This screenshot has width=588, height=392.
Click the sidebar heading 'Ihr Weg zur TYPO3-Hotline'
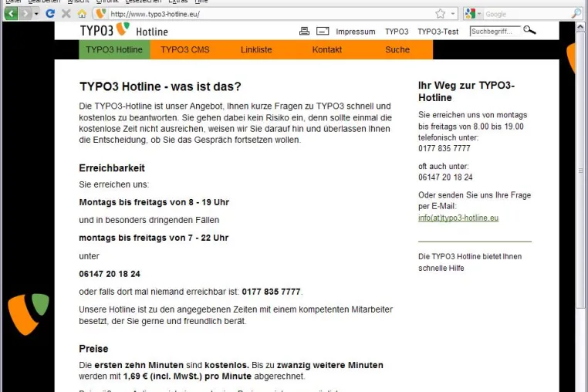click(x=466, y=92)
